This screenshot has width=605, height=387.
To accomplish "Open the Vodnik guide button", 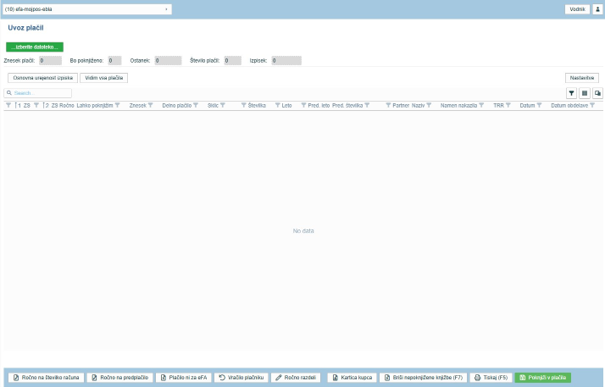I will [x=577, y=9].
